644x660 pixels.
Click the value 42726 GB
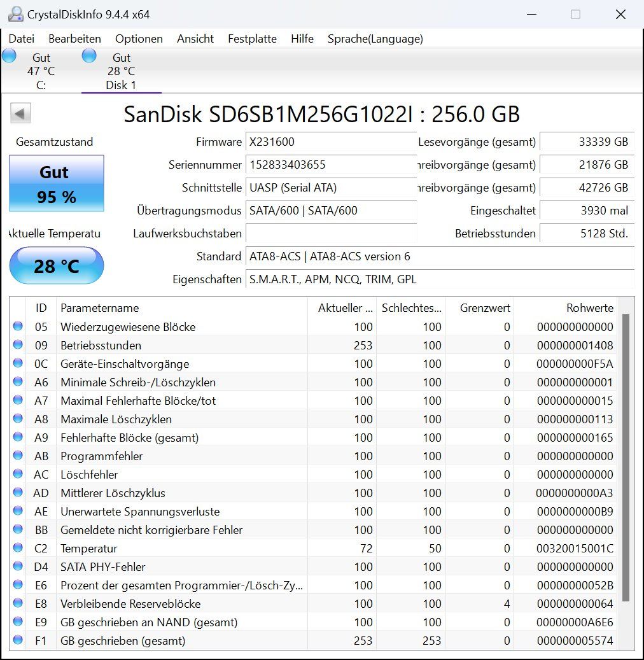587,187
